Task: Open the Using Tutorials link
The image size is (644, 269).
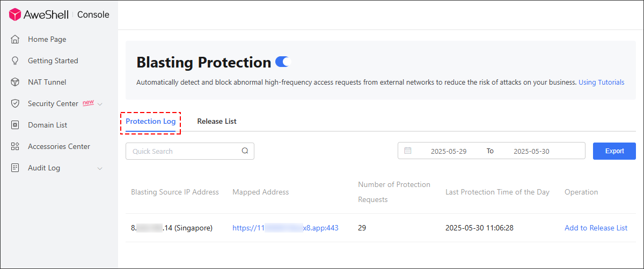Action: pos(602,83)
